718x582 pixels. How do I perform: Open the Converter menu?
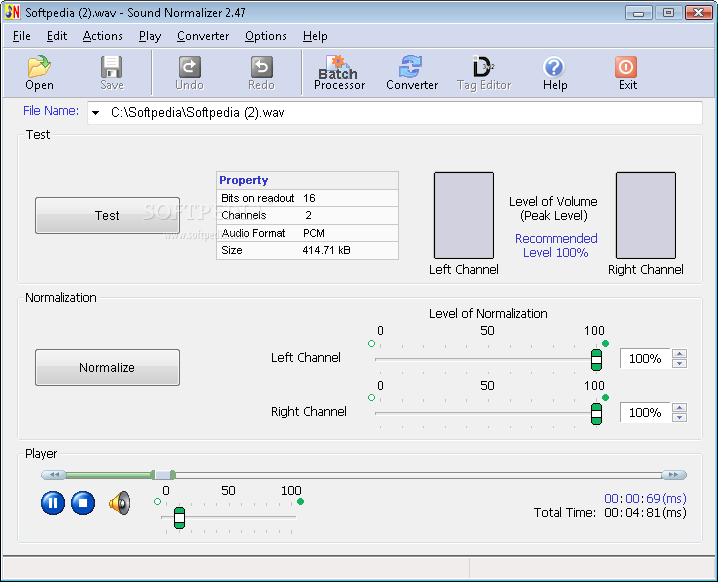click(203, 36)
